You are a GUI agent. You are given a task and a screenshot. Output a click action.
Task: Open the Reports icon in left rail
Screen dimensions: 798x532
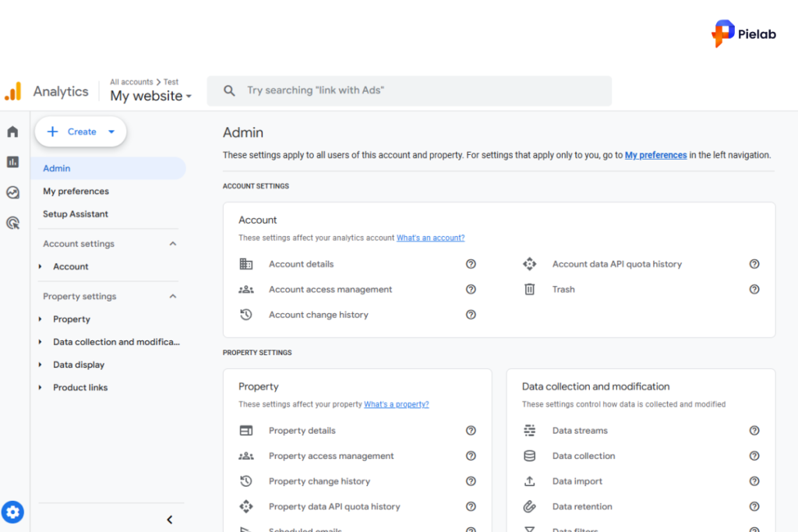12,162
